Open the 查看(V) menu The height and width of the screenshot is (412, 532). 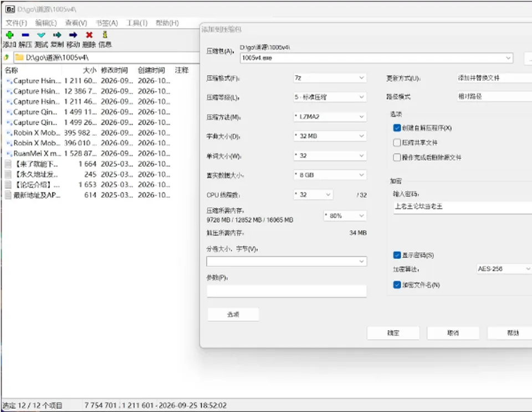76,23
